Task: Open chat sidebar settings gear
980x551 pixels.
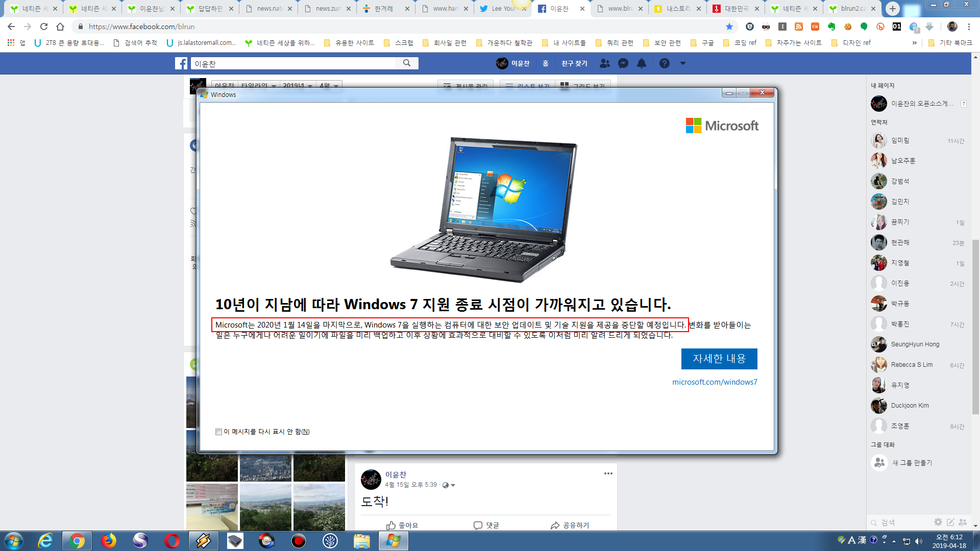Action: (x=938, y=522)
